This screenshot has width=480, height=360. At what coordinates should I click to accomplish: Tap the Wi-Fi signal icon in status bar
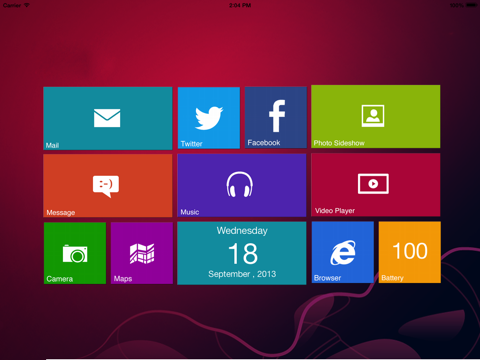tap(26, 5)
